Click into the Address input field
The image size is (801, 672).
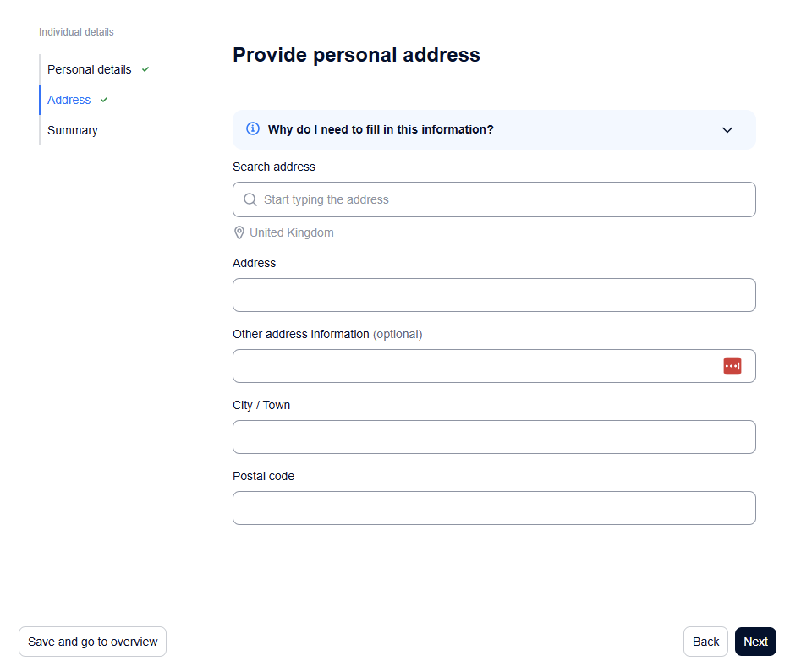pyautogui.click(x=494, y=295)
